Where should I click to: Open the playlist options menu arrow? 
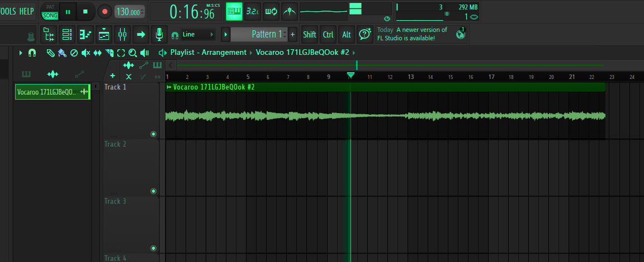click(x=21, y=53)
